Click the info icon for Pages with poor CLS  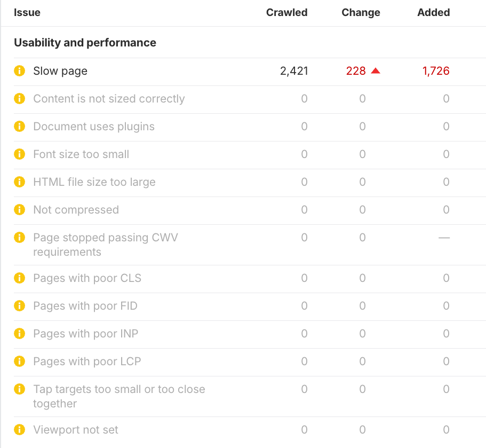(x=19, y=278)
